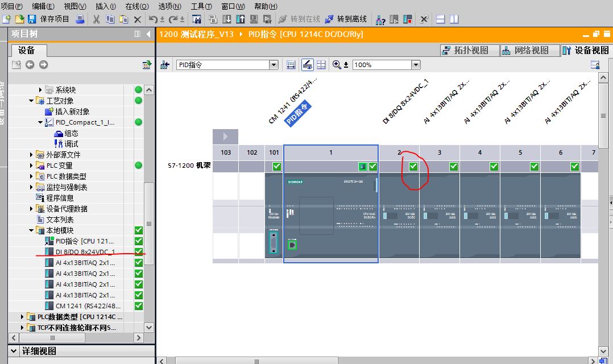Click 转到在线 go online button
This screenshot has width=613, height=364.
(x=299, y=19)
